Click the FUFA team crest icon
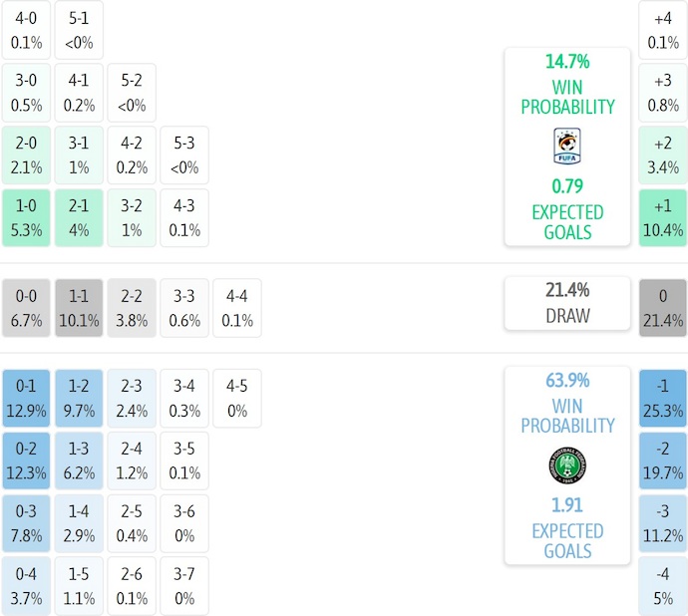 (566, 147)
